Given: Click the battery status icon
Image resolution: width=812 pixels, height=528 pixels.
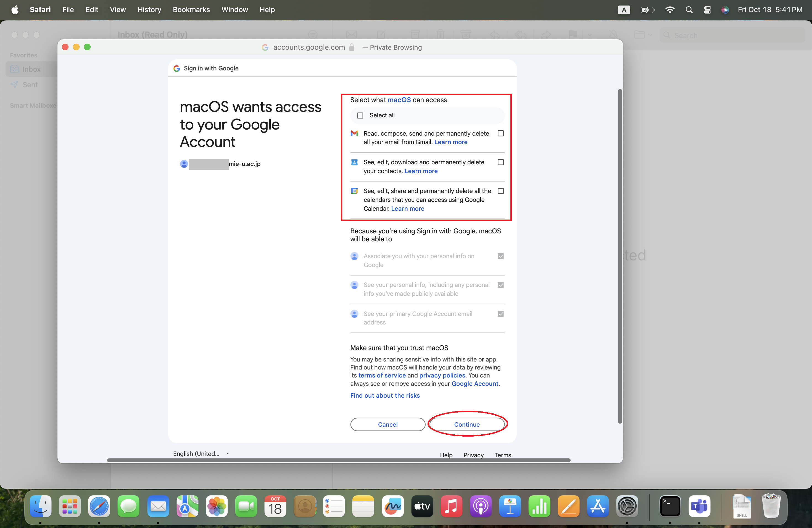Looking at the screenshot, I should pyautogui.click(x=647, y=10).
